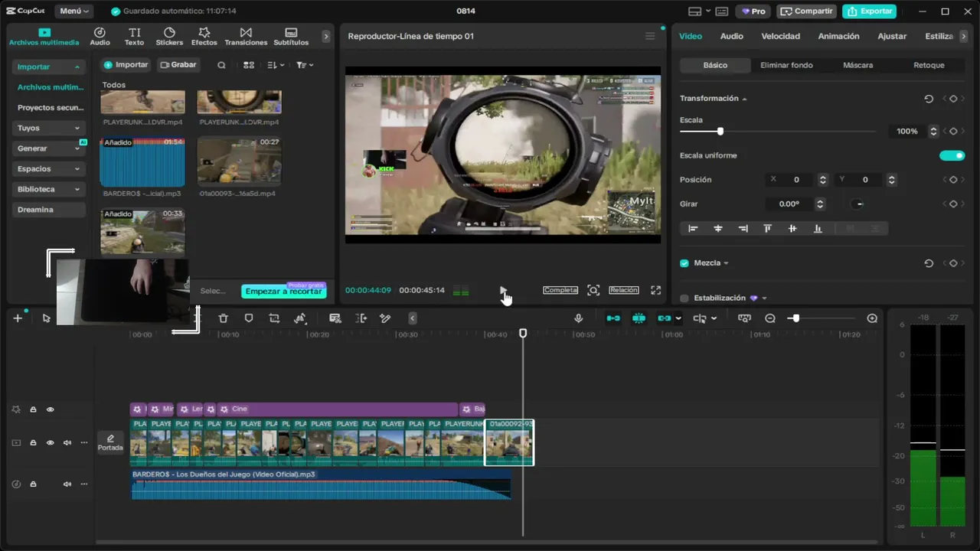The width and height of the screenshot is (980, 551).
Task: Add a keyframe for Posición
Action: 953,180
